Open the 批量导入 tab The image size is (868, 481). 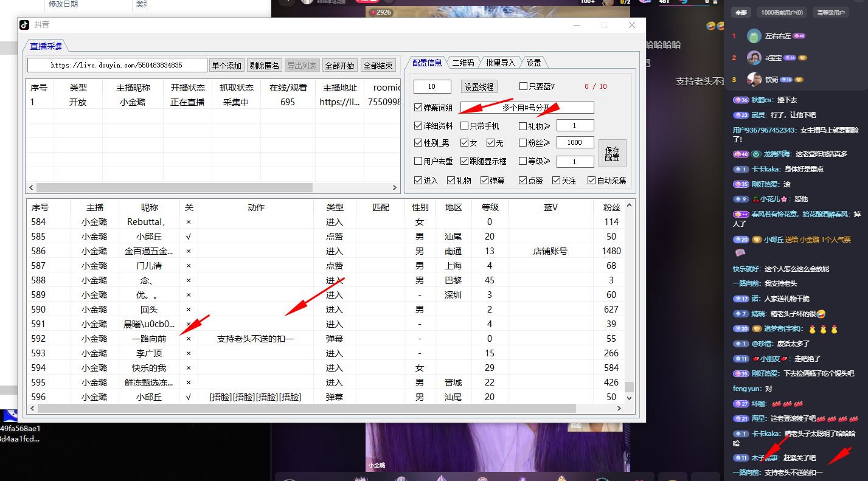click(x=500, y=63)
